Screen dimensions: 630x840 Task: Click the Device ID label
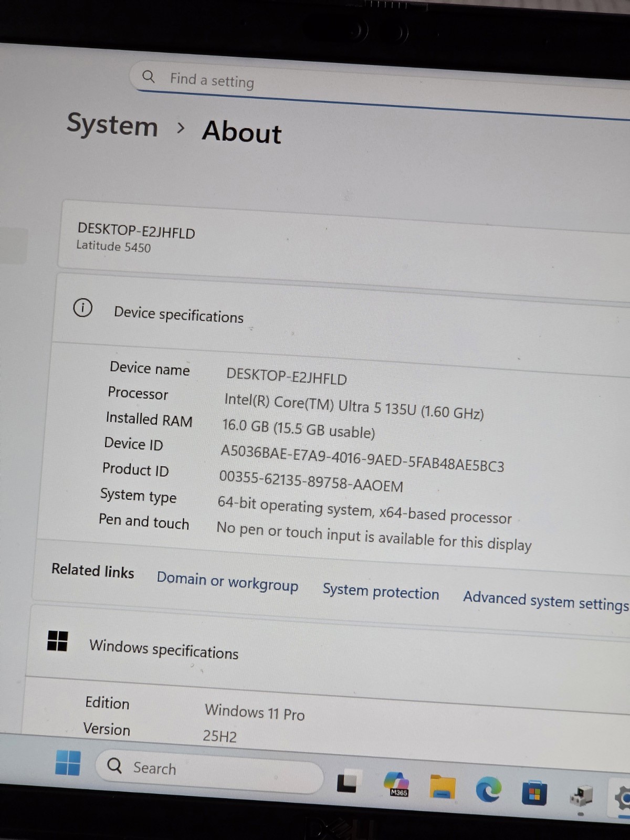(134, 444)
